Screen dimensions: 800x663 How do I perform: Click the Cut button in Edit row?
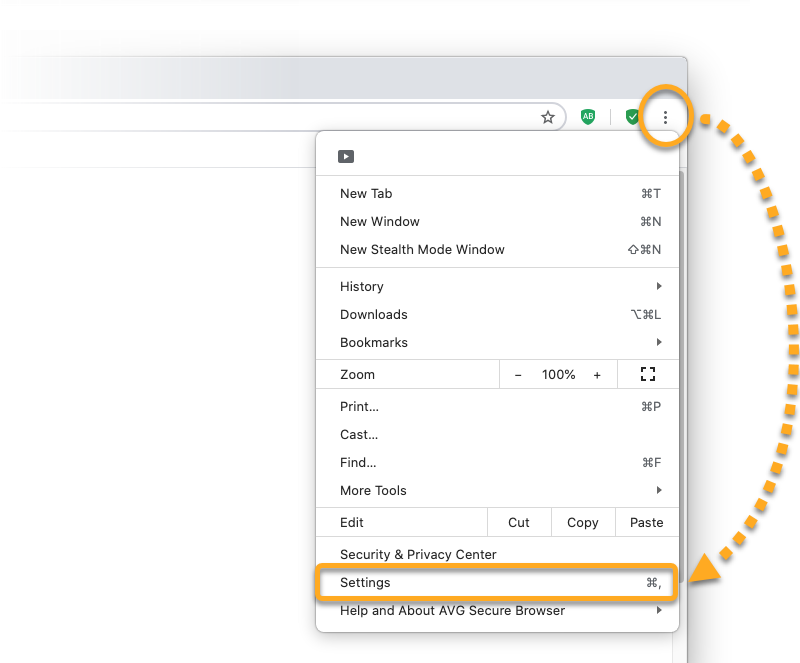(518, 522)
